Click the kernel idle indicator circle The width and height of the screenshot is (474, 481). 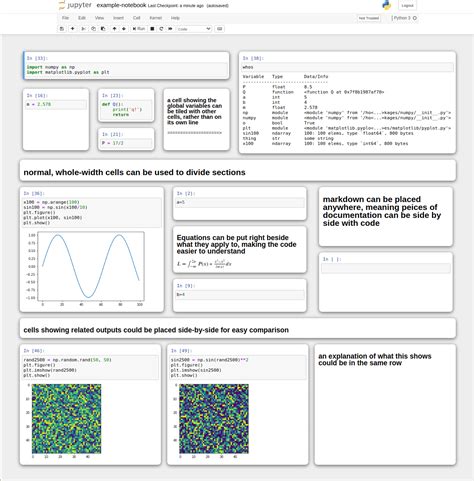point(415,18)
